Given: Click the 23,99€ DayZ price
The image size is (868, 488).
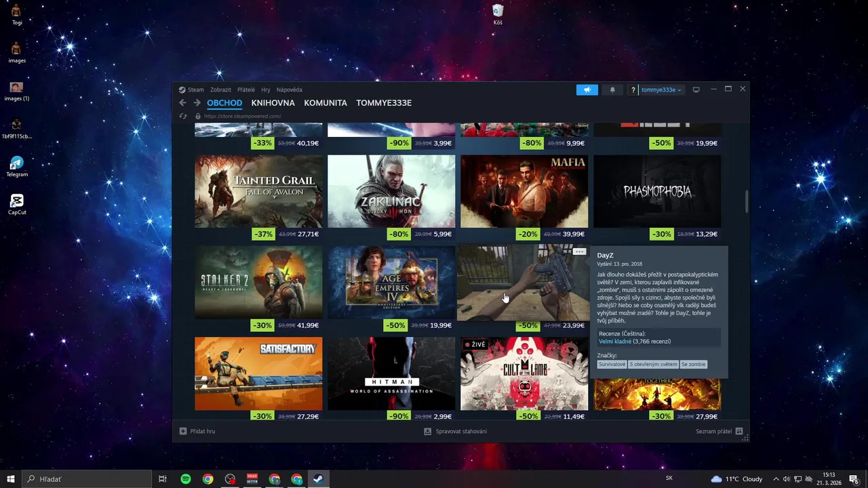Looking at the screenshot, I should (x=574, y=325).
